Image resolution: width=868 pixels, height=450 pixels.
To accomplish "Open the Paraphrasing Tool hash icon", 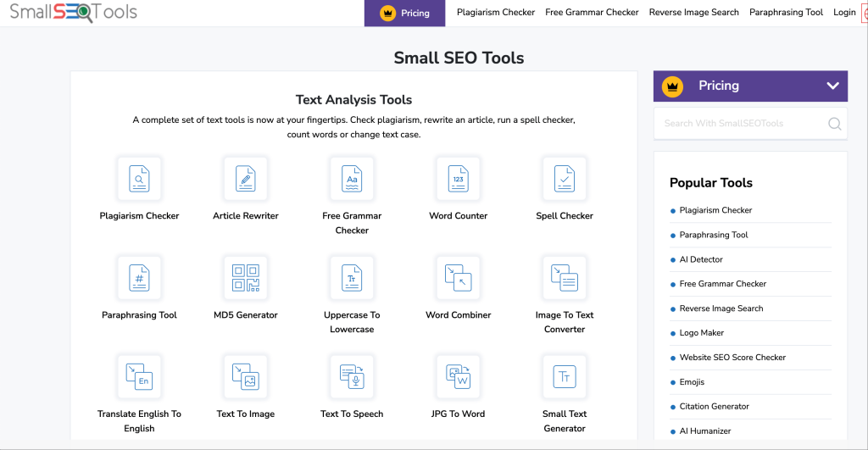I will [139, 278].
